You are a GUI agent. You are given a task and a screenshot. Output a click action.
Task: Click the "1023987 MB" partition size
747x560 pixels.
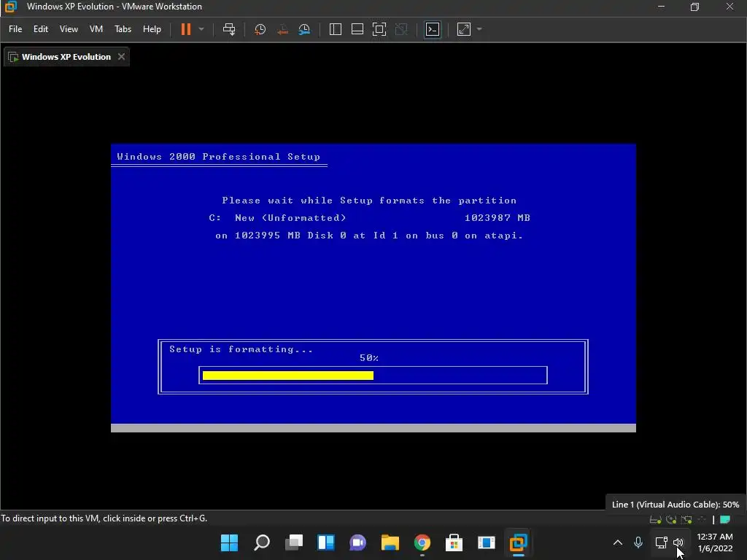tap(498, 217)
